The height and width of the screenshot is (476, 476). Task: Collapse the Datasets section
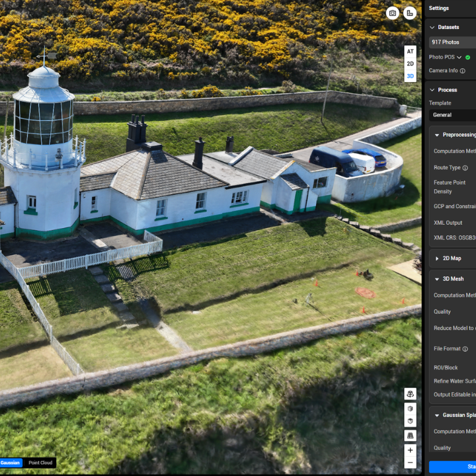pyautogui.click(x=432, y=27)
